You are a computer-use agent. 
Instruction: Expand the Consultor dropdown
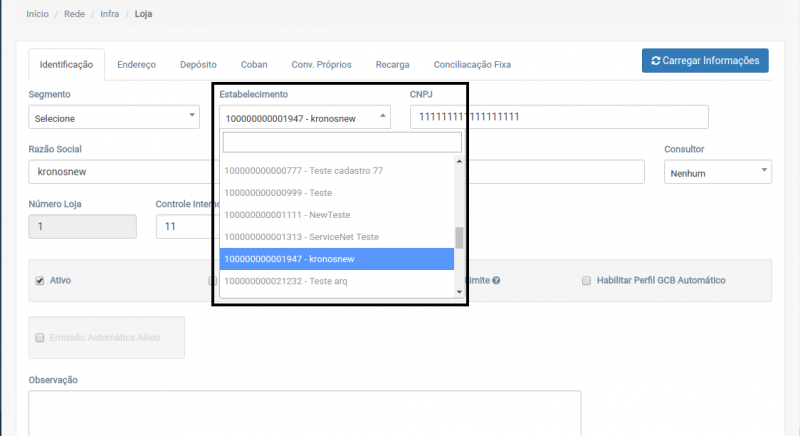click(717, 173)
